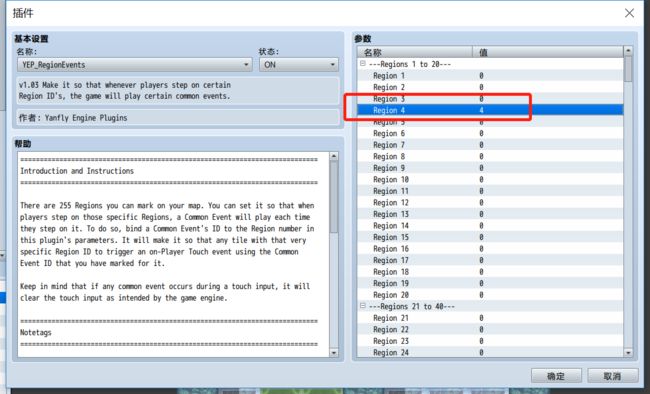Select the Region 22 row
The width and height of the screenshot is (650, 394).
[490, 330]
